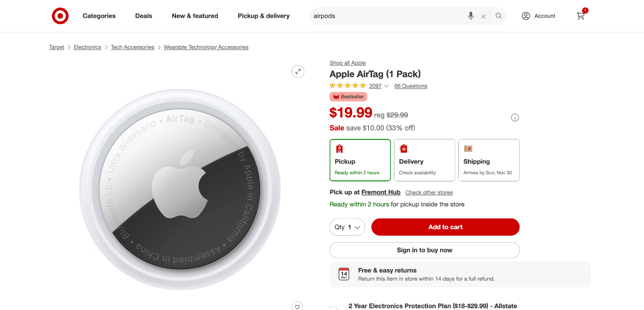This screenshot has width=644, height=310.
Task: Expand the product image to fullscreen
Action: point(298,71)
